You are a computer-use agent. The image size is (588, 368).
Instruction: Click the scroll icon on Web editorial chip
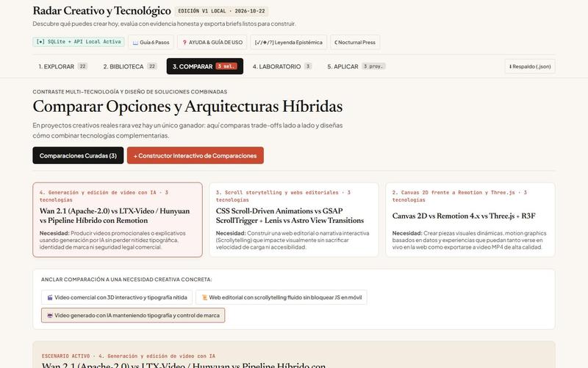coord(205,297)
